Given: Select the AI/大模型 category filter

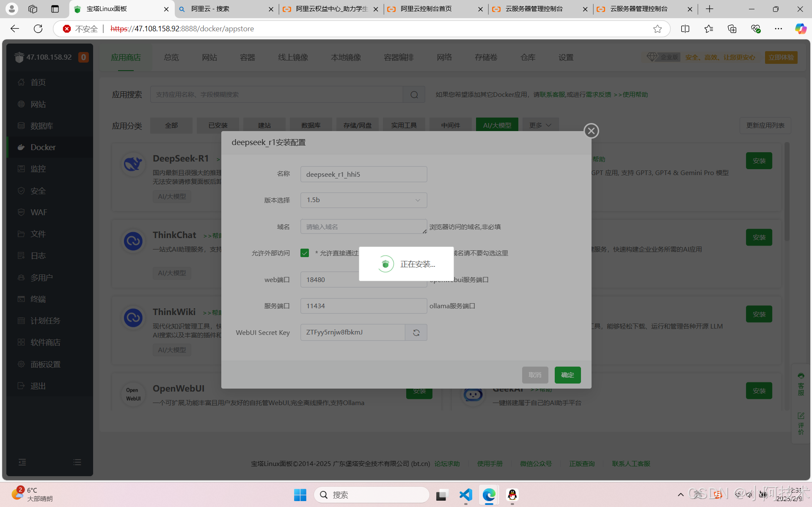Looking at the screenshot, I should pyautogui.click(x=497, y=125).
